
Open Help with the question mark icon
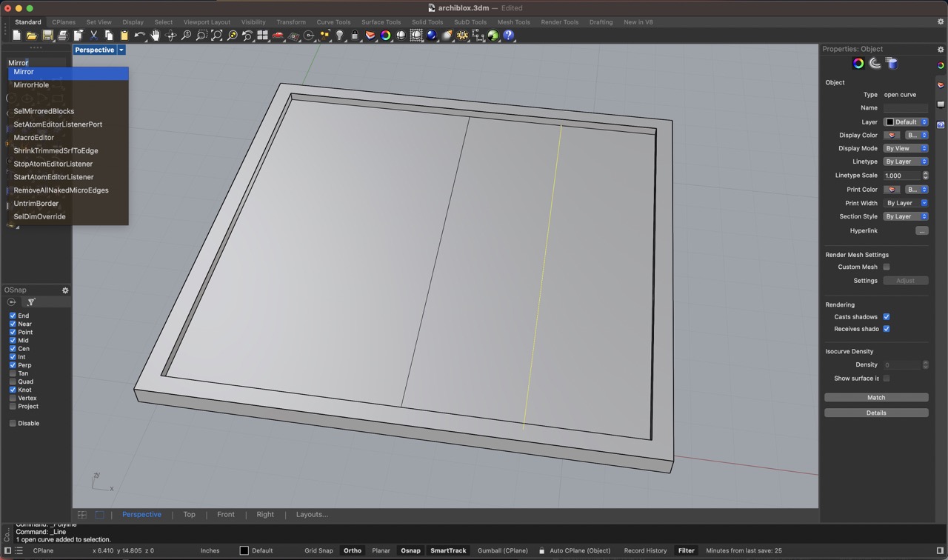coord(508,36)
